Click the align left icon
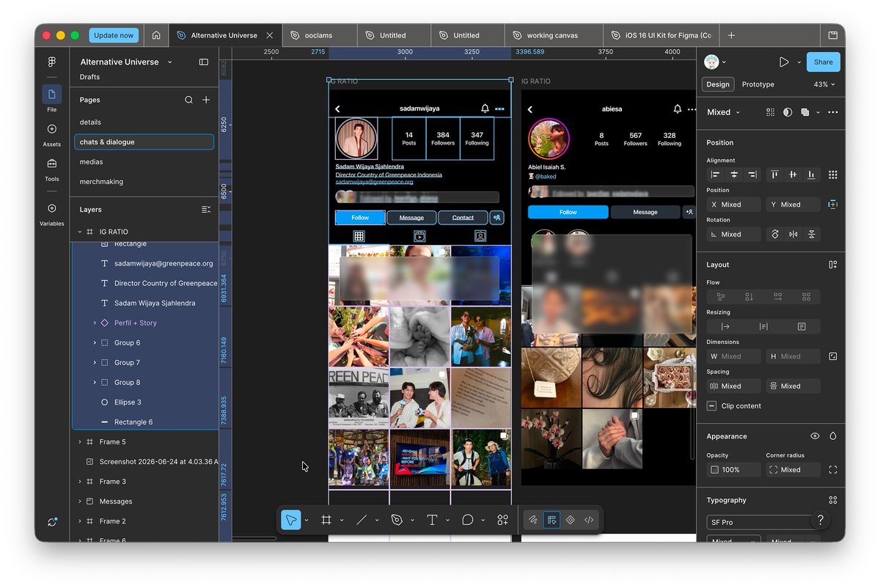 pos(716,174)
